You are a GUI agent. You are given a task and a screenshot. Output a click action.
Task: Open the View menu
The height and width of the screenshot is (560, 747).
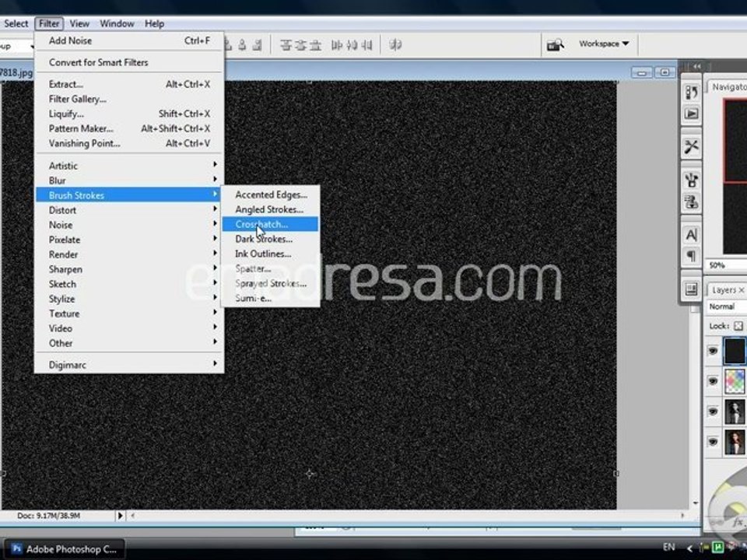(79, 23)
